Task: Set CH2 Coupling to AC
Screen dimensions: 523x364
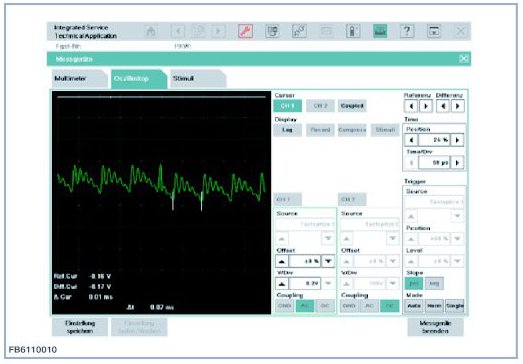Action: click(370, 306)
